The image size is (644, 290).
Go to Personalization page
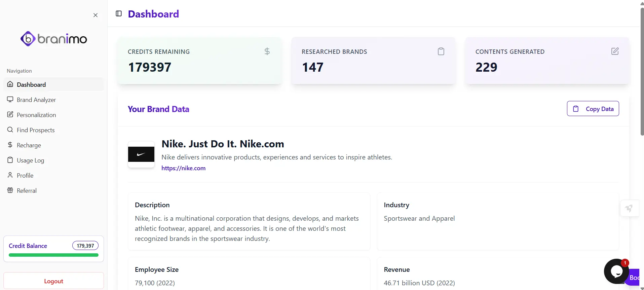click(54, 115)
